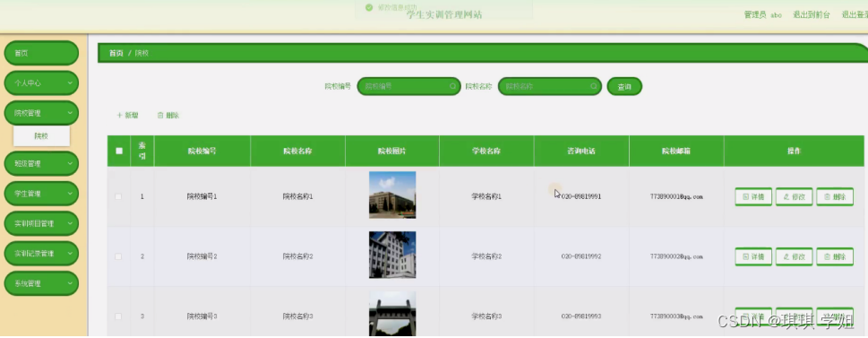Open school picture thumbnail in row 1

[392, 195]
